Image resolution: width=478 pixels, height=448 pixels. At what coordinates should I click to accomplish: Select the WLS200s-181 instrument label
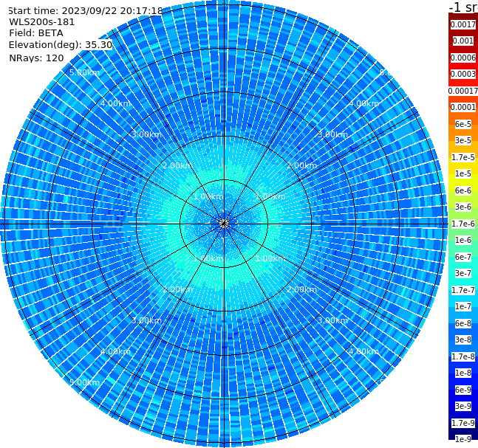[42, 22]
